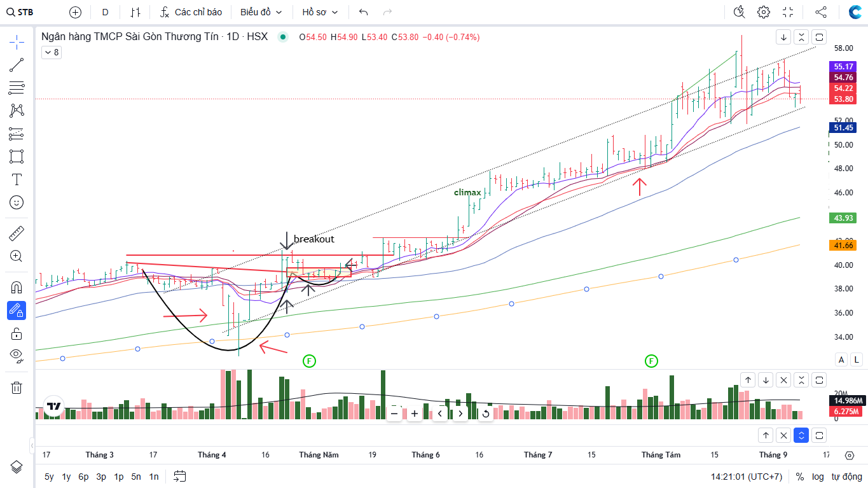Open the Hồ sơ dropdown menu
Viewport: 868px width, 488px height.
tap(320, 12)
